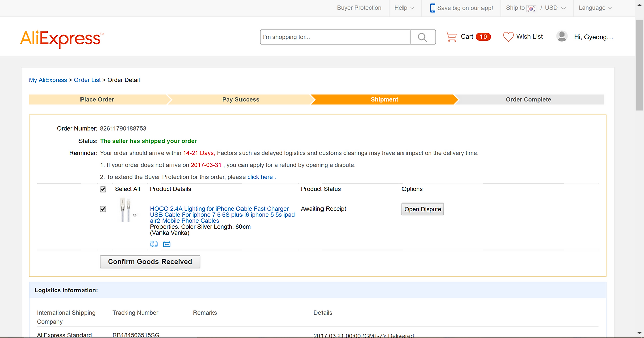Screen dimensions: 644x338
Task: Click the Wish List text link
Action: click(x=529, y=37)
